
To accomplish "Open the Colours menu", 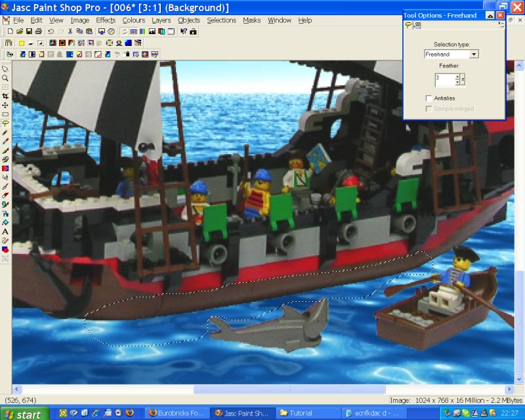I will (134, 20).
